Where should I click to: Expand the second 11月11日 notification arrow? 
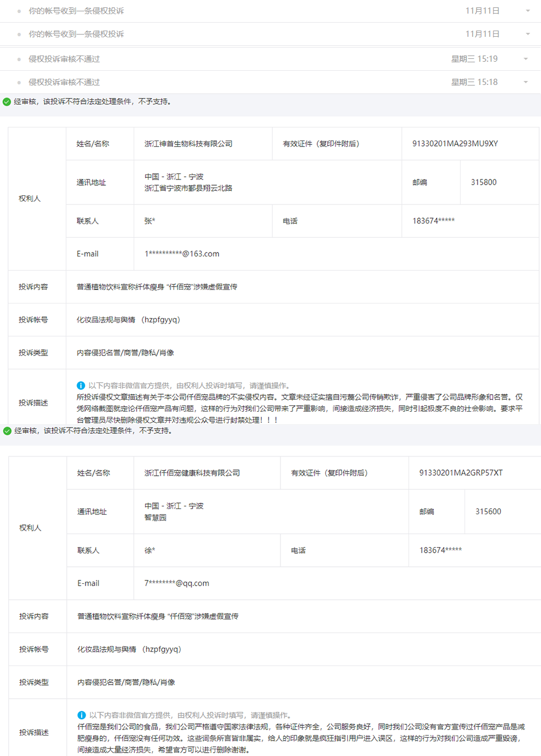point(528,34)
